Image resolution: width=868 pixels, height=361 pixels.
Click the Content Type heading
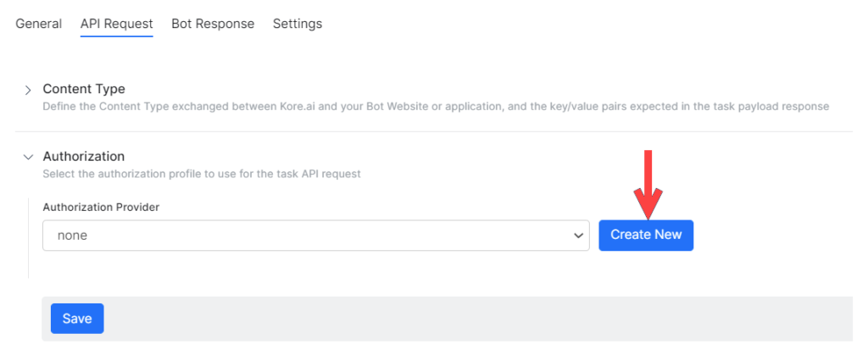(84, 89)
